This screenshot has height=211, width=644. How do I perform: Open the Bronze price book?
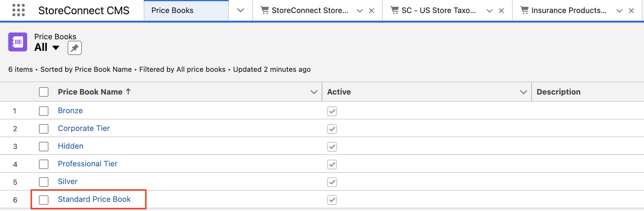coord(70,111)
